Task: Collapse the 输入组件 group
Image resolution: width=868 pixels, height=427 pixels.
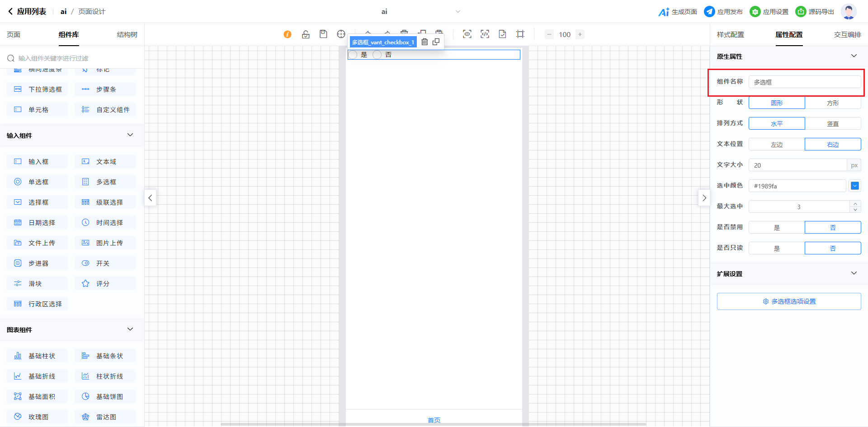Action: pyautogui.click(x=130, y=135)
